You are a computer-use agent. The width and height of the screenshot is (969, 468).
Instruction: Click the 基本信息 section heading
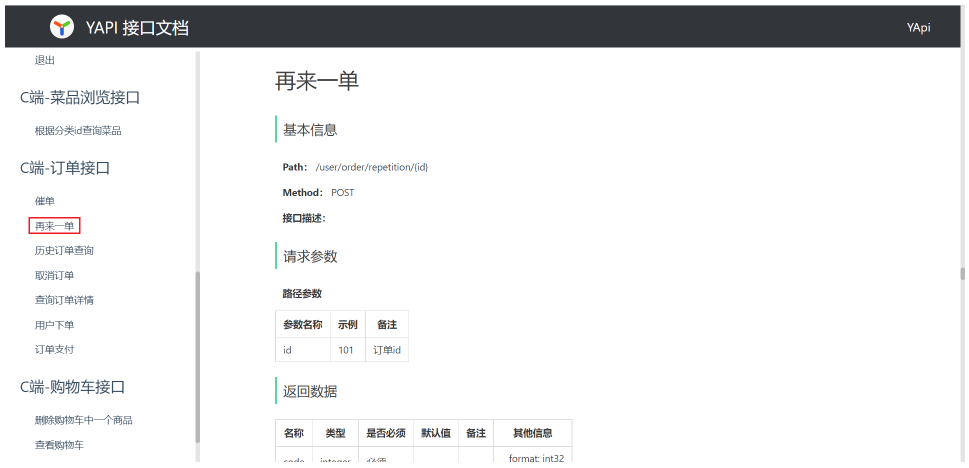click(x=310, y=130)
